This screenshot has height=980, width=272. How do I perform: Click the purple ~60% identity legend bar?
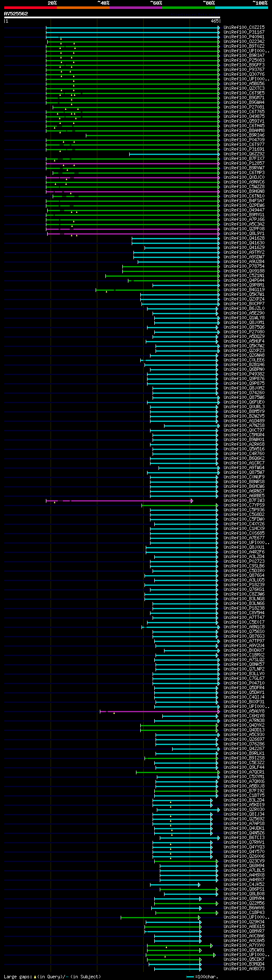point(136,8)
